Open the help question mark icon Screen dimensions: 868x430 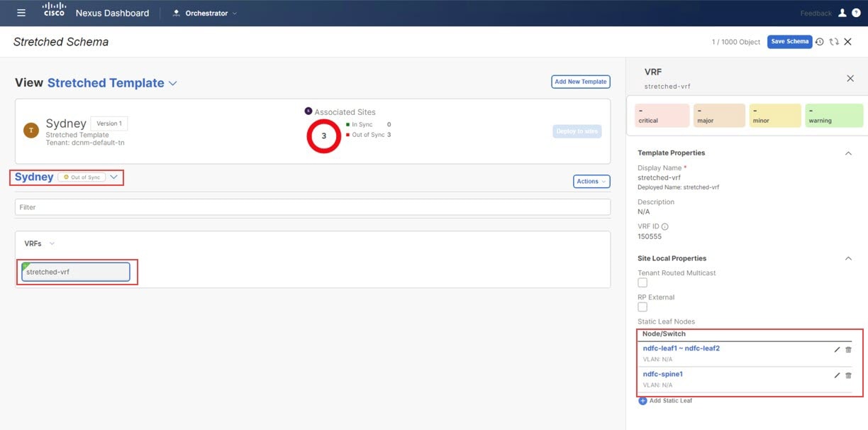[856, 13]
